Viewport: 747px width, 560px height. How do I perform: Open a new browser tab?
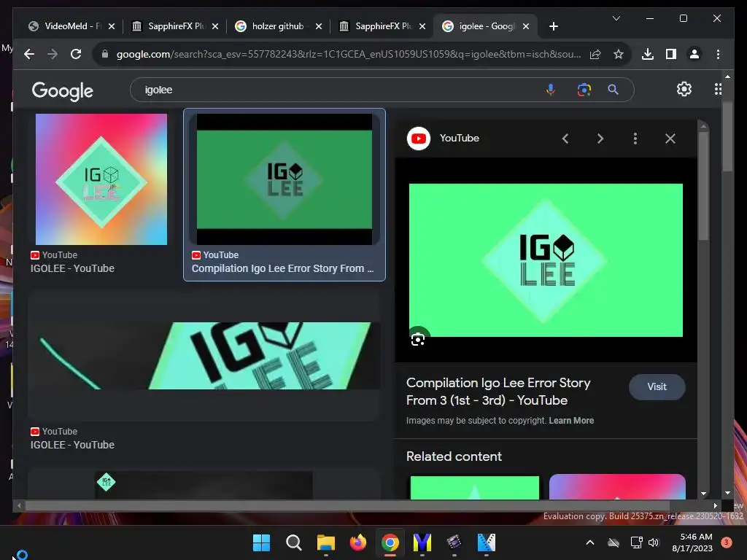553,26
